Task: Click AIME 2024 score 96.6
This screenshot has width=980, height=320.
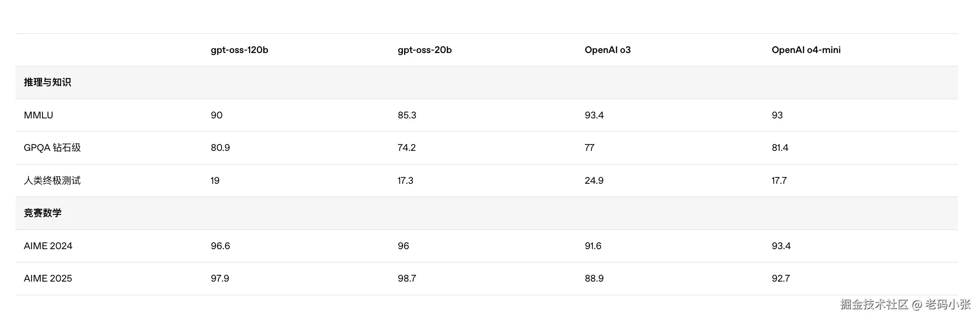Action: point(220,246)
